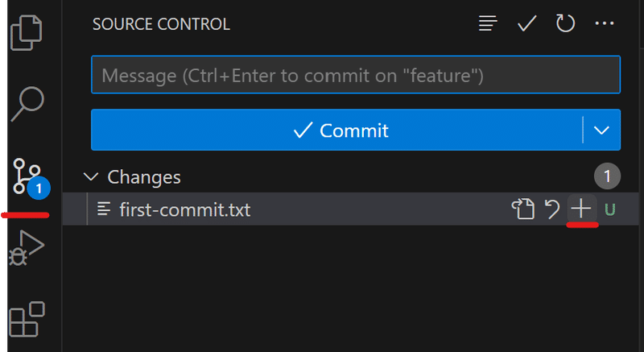644x352 pixels.
Task: Toggle view as tree/list icon in header
Action: point(488,23)
